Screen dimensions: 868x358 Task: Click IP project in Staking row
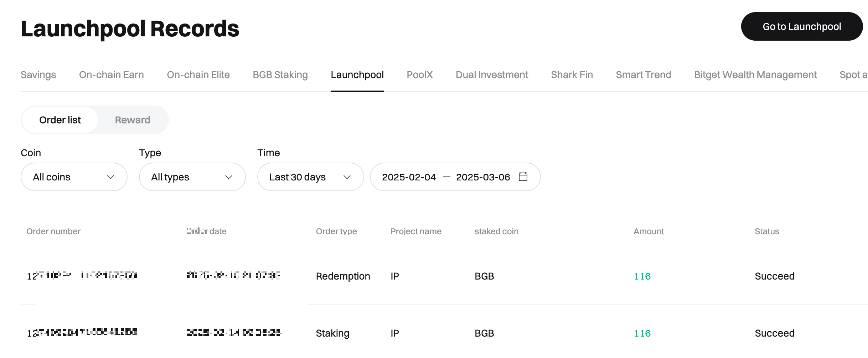pyautogui.click(x=395, y=333)
